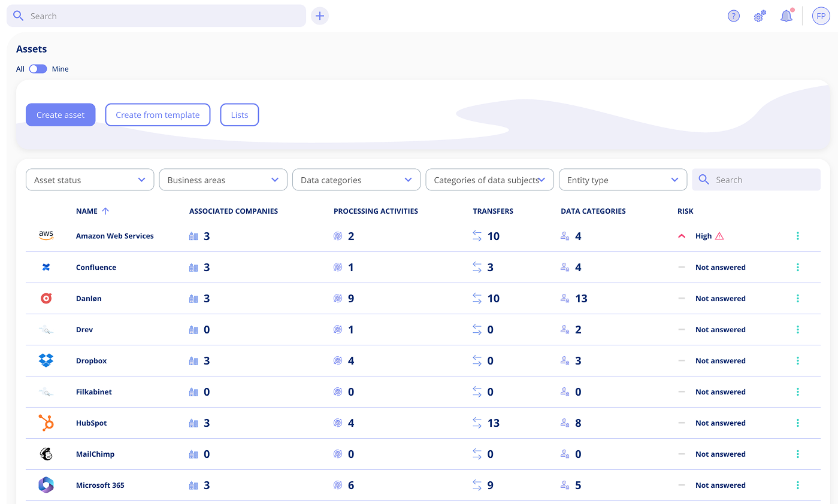Viewport: 838px width, 504px height.
Task: Toggle the All/Mine switch to Mine
Action: (x=37, y=69)
